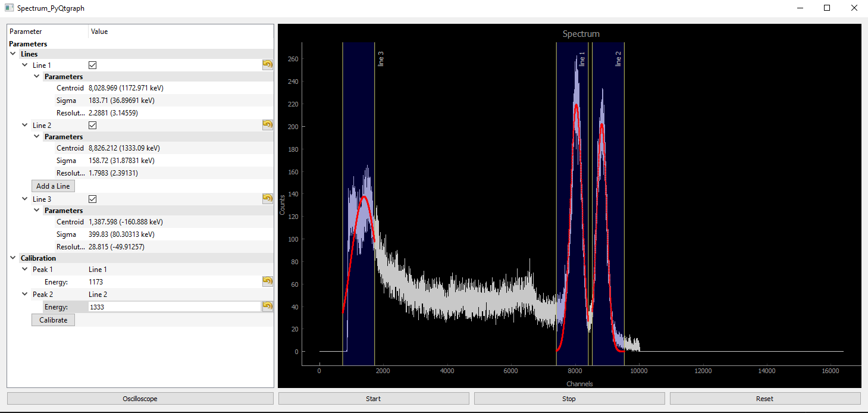Uncheck the Line 1 checkbox
The width and height of the screenshot is (868, 413).
92,65
